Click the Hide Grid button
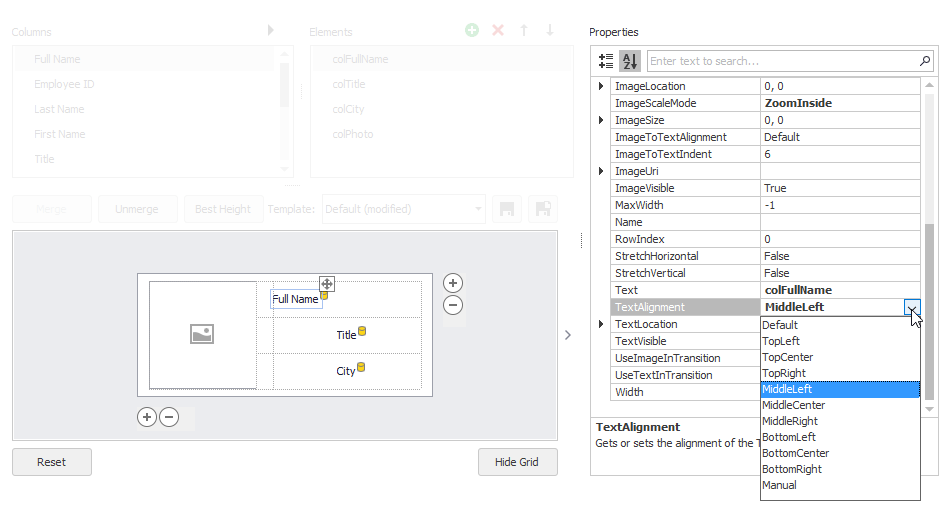The image size is (951, 513). point(517,462)
